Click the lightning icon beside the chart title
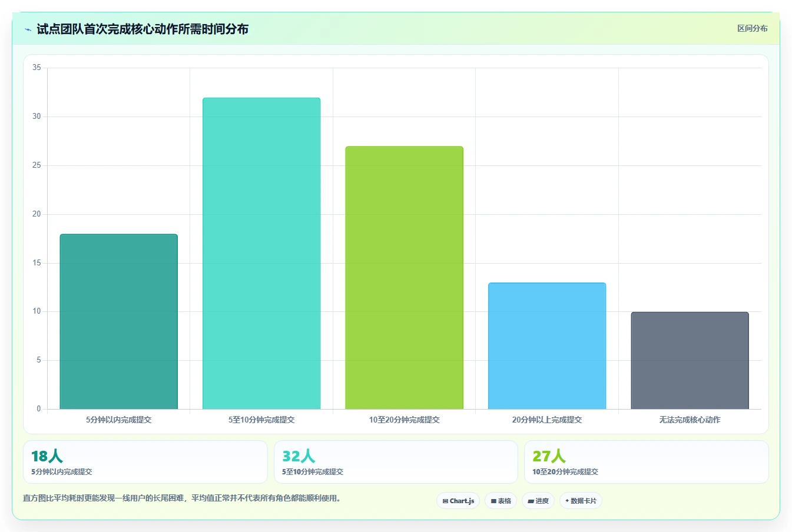The height and width of the screenshot is (532, 792). pyautogui.click(x=28, y=29)
